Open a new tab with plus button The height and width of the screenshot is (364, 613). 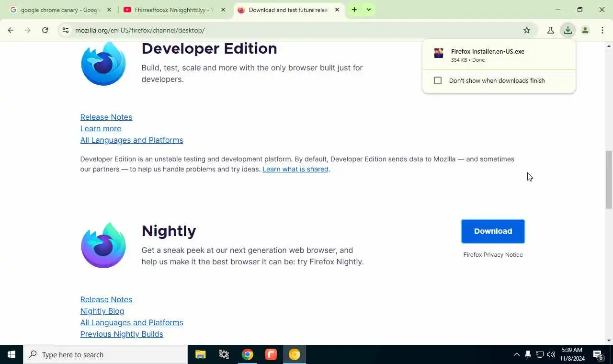tap(354, 10)
